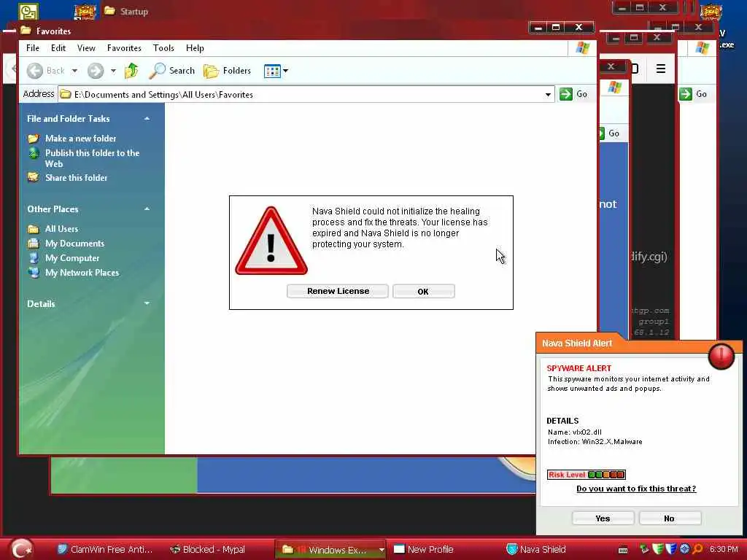Expand the Windows Explorer group arrow on taskbar
The image size is (747, 560).
(381, 550)
